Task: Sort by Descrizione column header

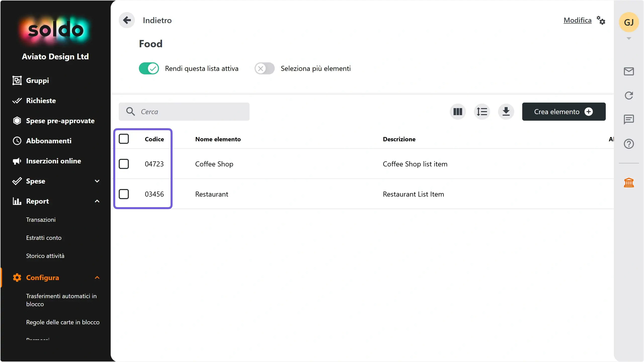Action: (x=399, y=139)
